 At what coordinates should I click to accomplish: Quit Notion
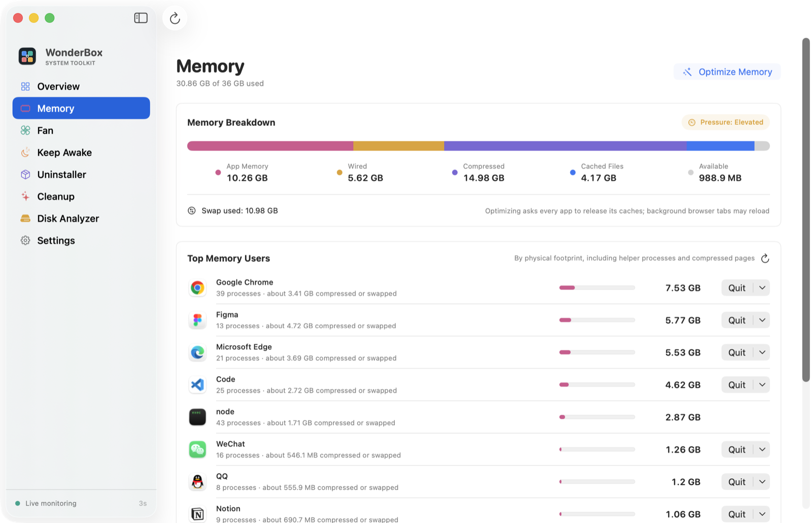coord(737,514)
